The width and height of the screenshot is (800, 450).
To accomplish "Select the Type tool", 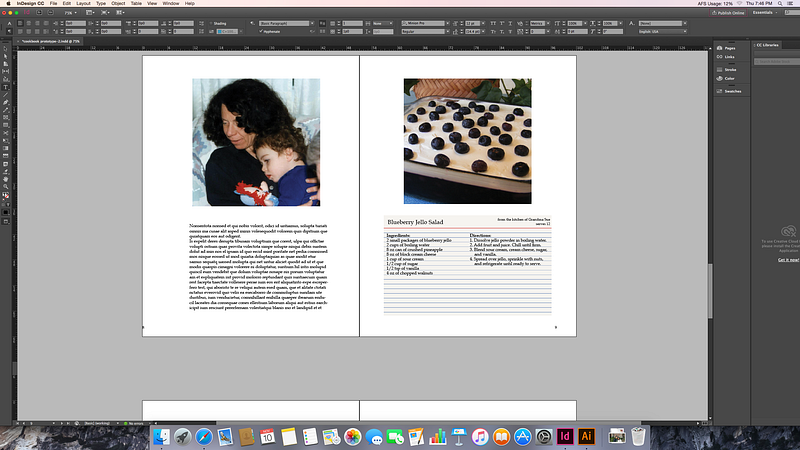I will [x=6, y=87].
